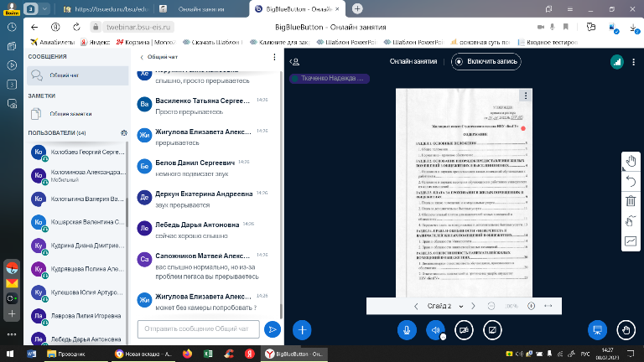
Task: Undo last whiteboard annotation
Action: point(631,181)
